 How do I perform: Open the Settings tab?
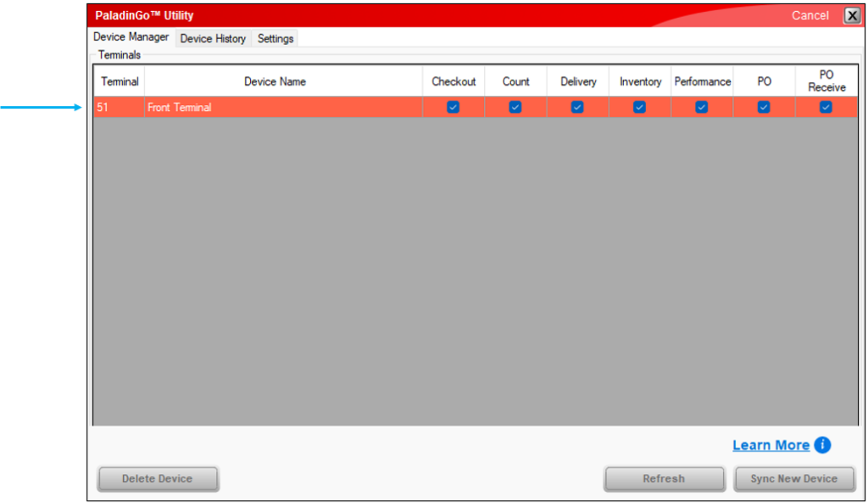275,38
